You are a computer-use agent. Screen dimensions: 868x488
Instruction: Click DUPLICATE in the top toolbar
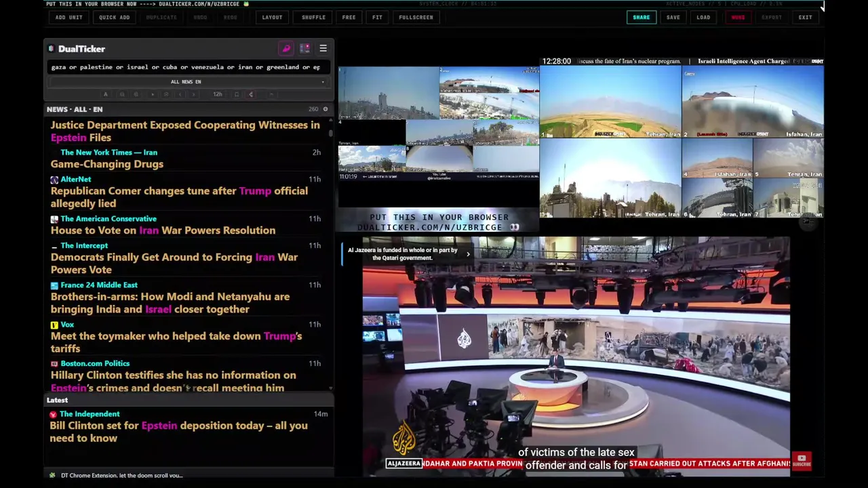161,18
